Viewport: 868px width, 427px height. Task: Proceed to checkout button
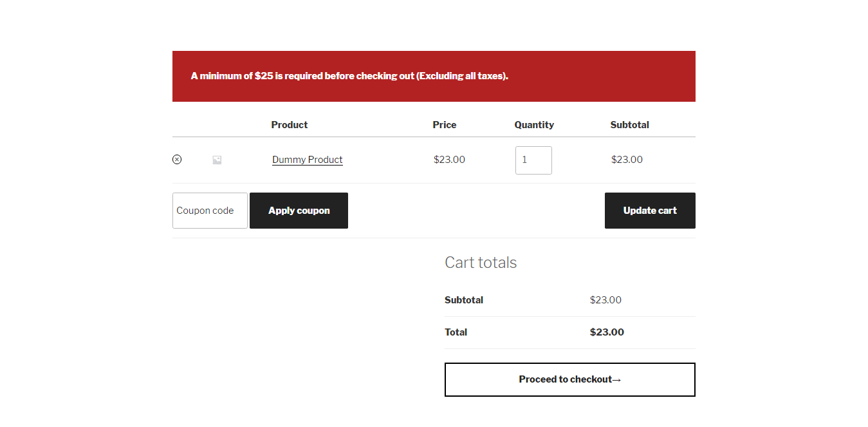(x=570, y=379)
